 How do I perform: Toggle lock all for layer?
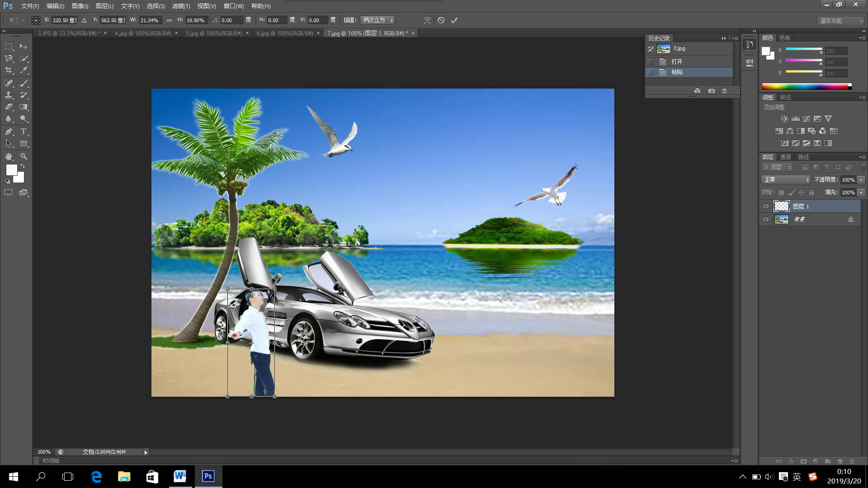[811, 192]
